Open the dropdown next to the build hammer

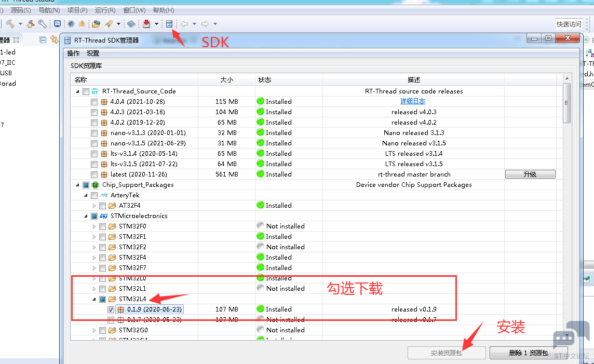(20, 24)
